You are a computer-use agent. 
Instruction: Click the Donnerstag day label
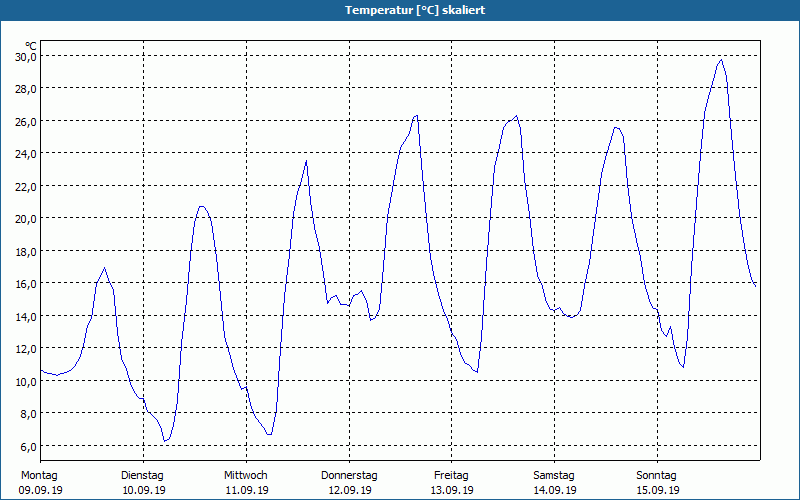(349, 476)
